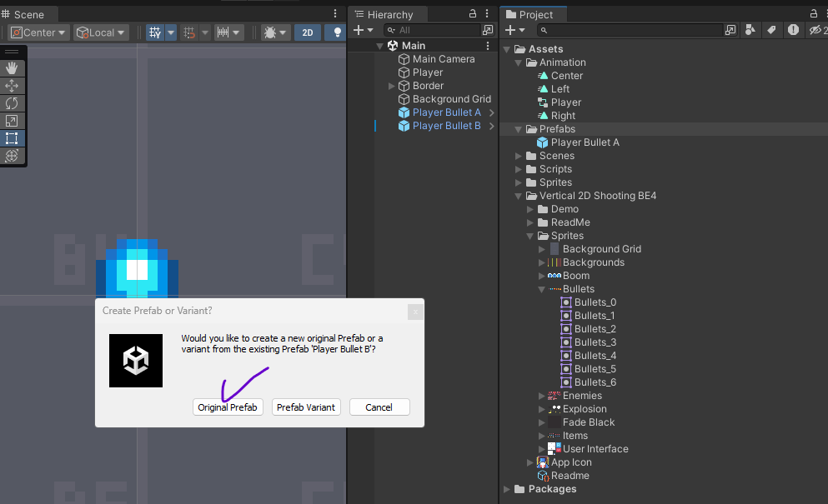Open the Center pivot mode dropdown
Viewport: 828px width, 504px height.
(x=38, y=32)
